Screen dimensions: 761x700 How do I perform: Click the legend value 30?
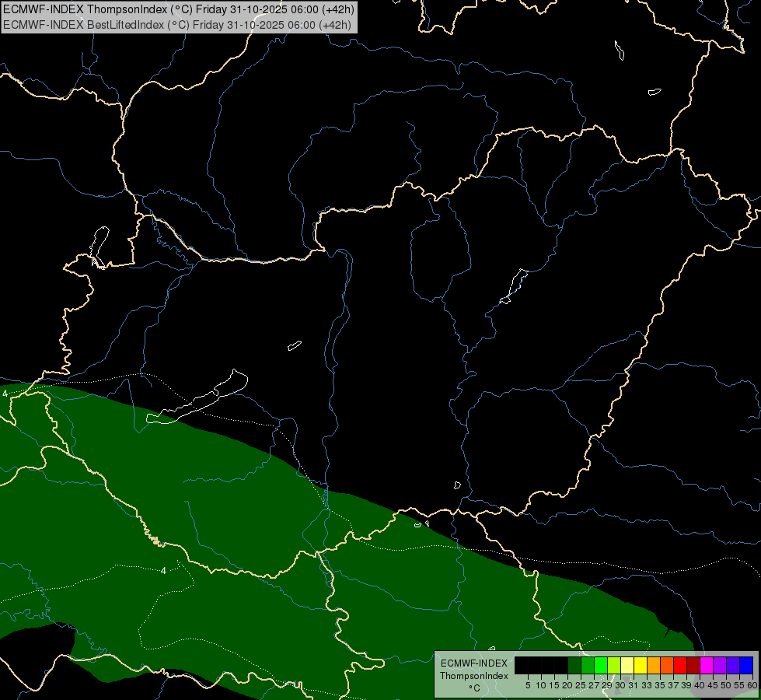620,685
